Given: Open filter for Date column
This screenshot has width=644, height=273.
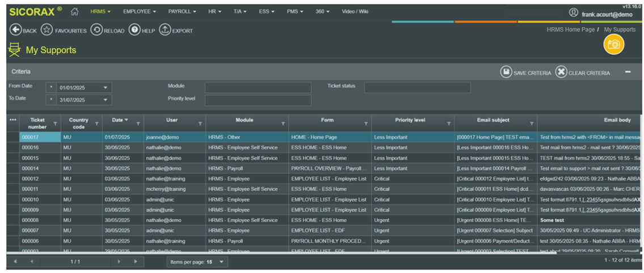Looking at the screenshot, I should pyautogui.click(x=138, y=123).
